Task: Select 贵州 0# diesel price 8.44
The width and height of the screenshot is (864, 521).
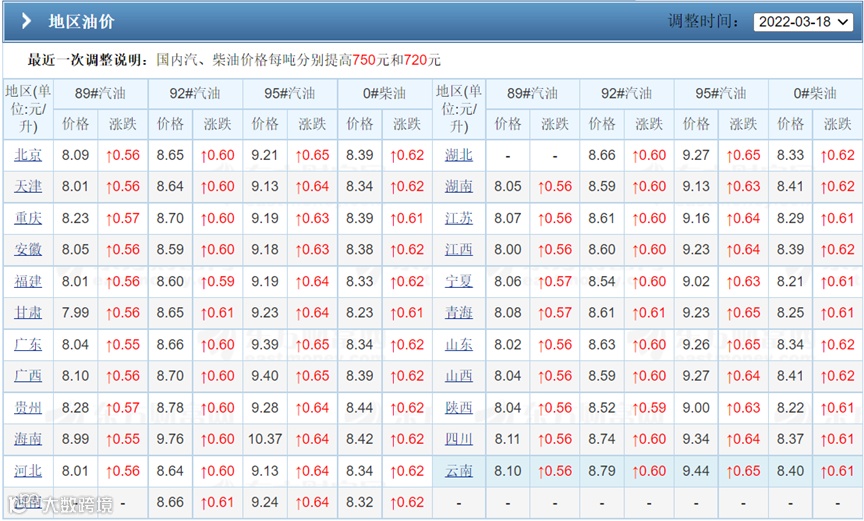Action: pos(360,408)
